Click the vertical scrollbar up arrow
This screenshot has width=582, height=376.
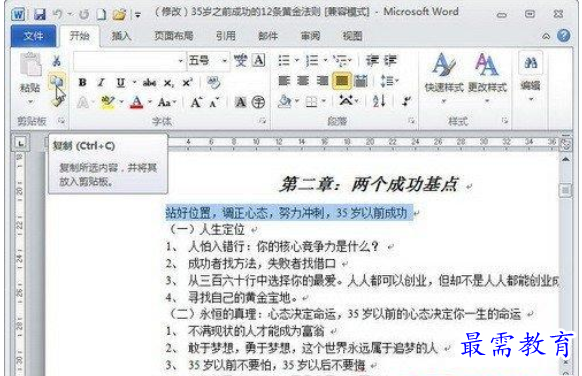pyautogui.click(x=565, y=159)
